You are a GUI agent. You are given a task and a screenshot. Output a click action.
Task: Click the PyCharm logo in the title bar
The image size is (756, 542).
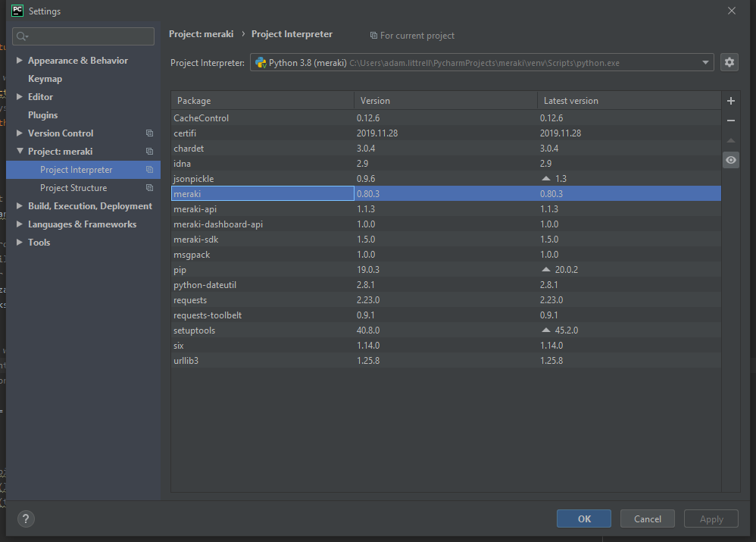point(17,11)
